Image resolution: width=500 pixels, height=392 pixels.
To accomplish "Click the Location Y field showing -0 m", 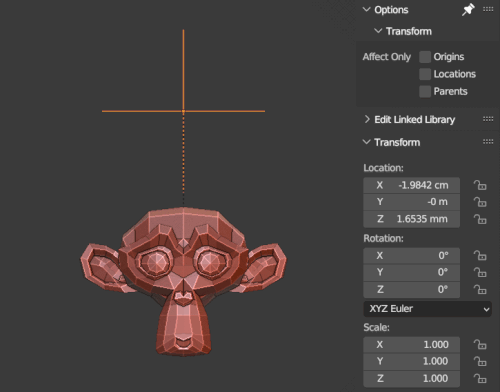I will 412,202.
